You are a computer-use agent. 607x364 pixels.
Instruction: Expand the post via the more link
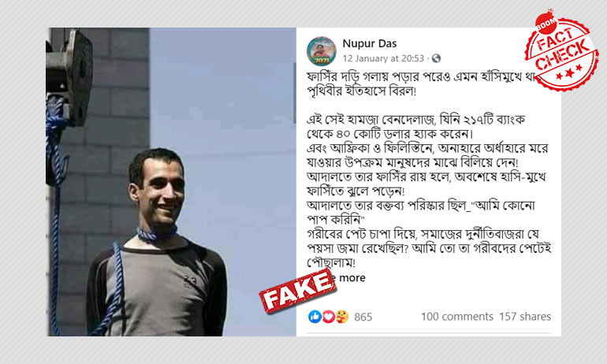pyautogui.click(x=352, y=278)
